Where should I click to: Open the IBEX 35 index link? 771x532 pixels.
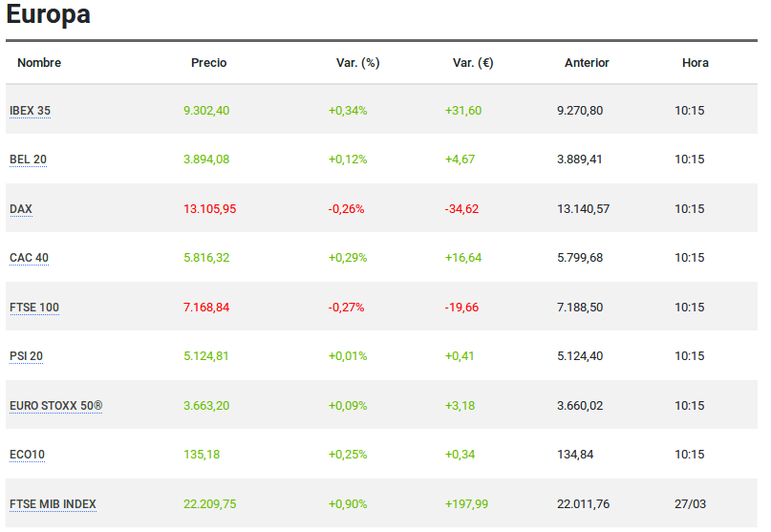tap(30, 111)
